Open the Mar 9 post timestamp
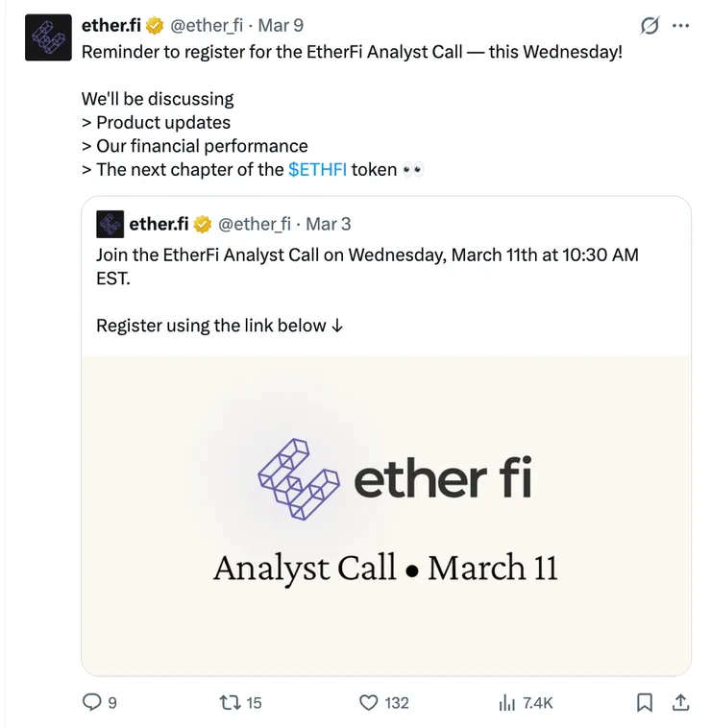Screen dimensions: 711x728 point(282,26)
